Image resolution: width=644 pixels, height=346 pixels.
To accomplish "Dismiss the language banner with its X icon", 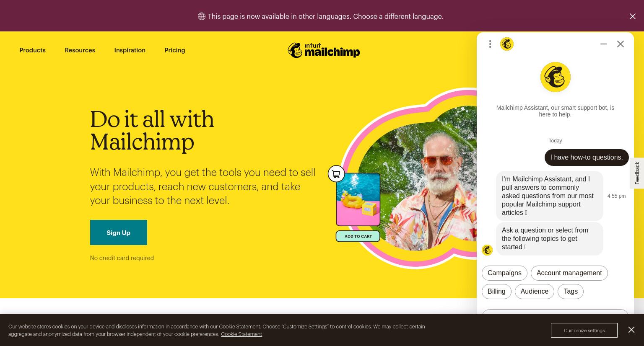I will (632, 16).
